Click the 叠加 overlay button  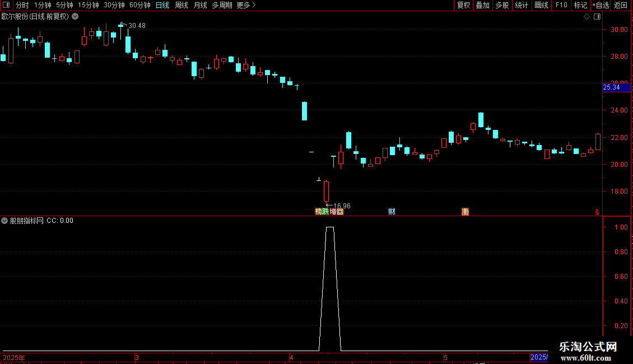pyautogui.click(x=482, y=5)
